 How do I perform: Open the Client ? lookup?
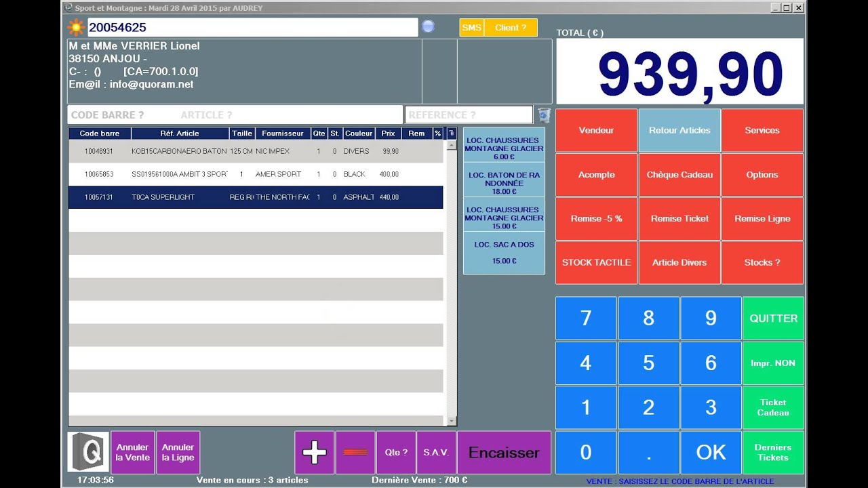[x=511, y=28]
